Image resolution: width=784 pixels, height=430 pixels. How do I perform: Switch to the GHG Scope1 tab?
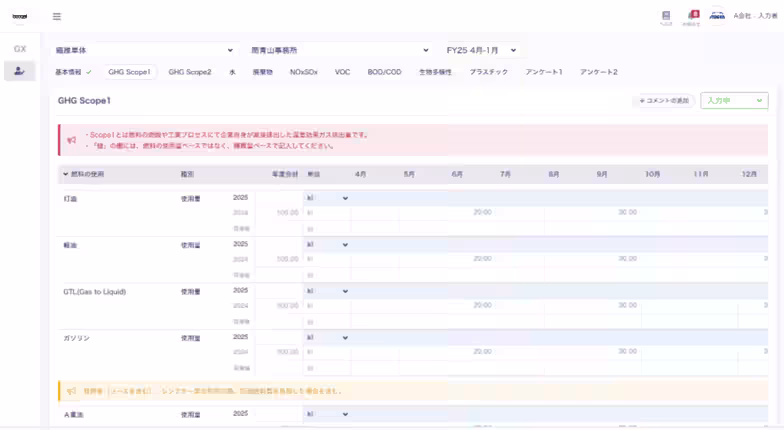[x=129, y=72]
